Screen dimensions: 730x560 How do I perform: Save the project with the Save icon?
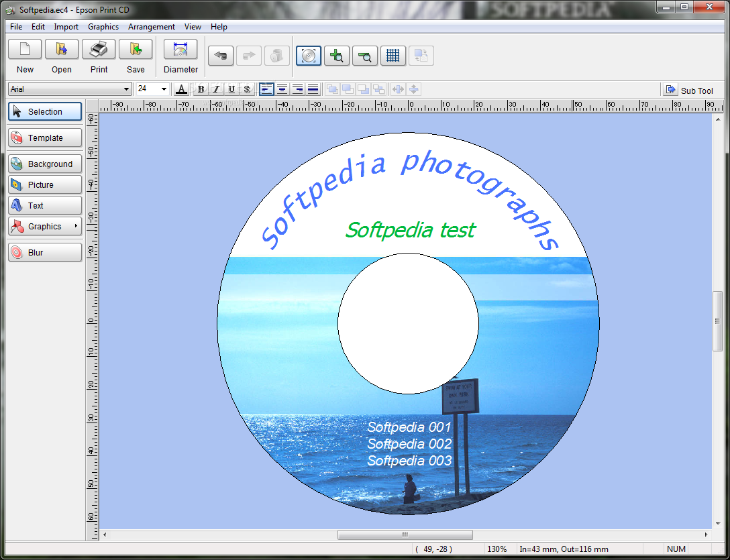(136, 49)
